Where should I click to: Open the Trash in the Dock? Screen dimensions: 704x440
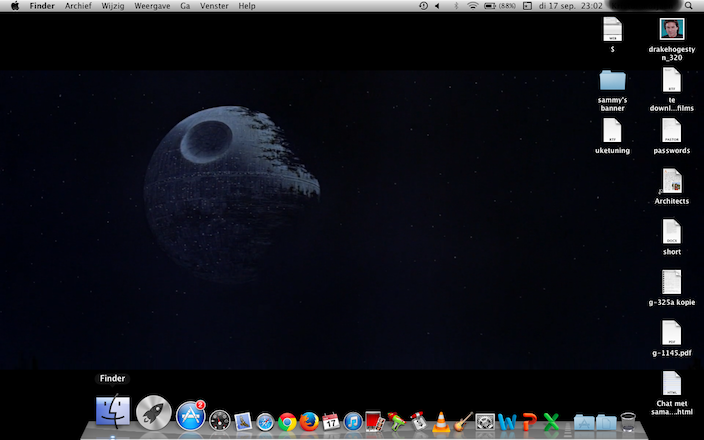click(628, 422)
